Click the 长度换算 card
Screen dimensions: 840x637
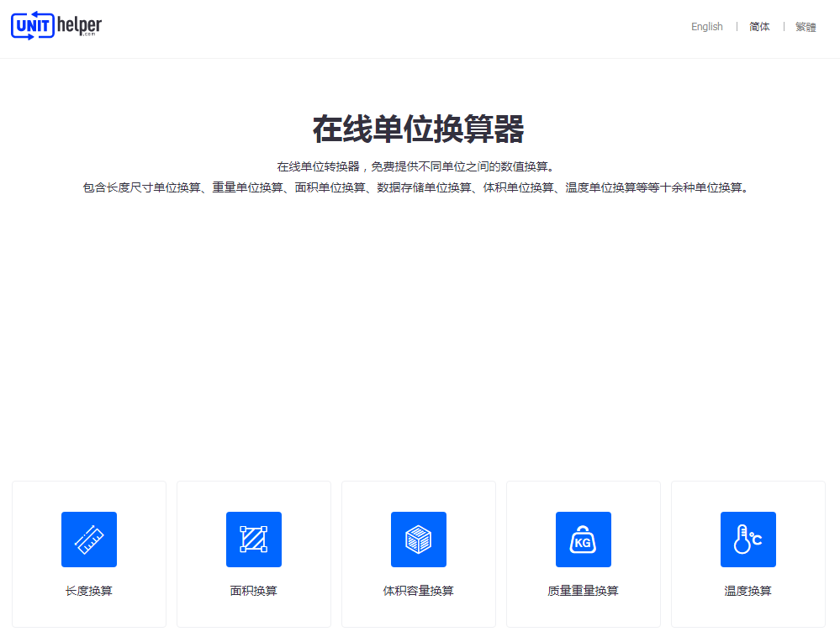click(88, 554)
